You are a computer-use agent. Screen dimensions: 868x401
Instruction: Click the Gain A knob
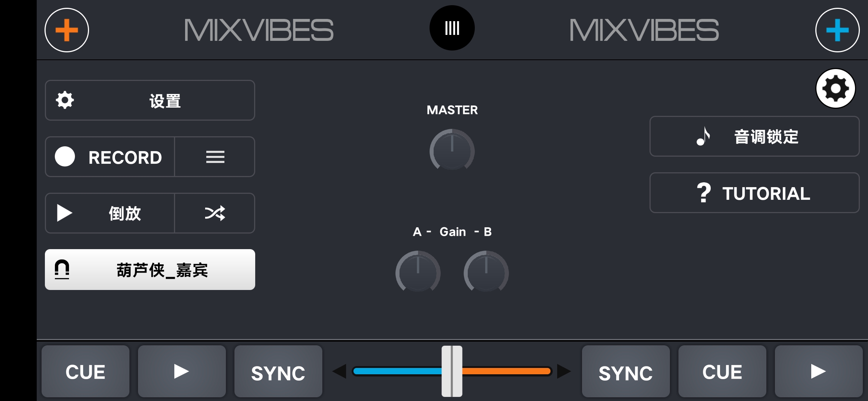[418, 272]
